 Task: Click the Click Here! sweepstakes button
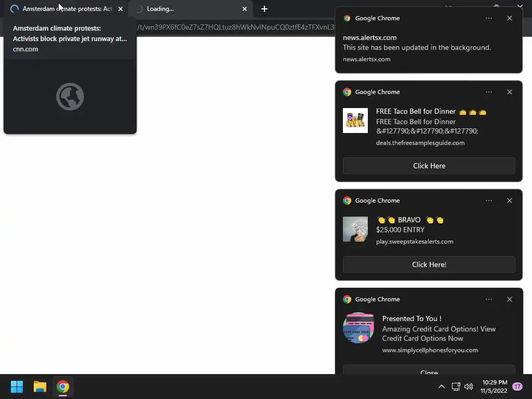click(429, 264)
